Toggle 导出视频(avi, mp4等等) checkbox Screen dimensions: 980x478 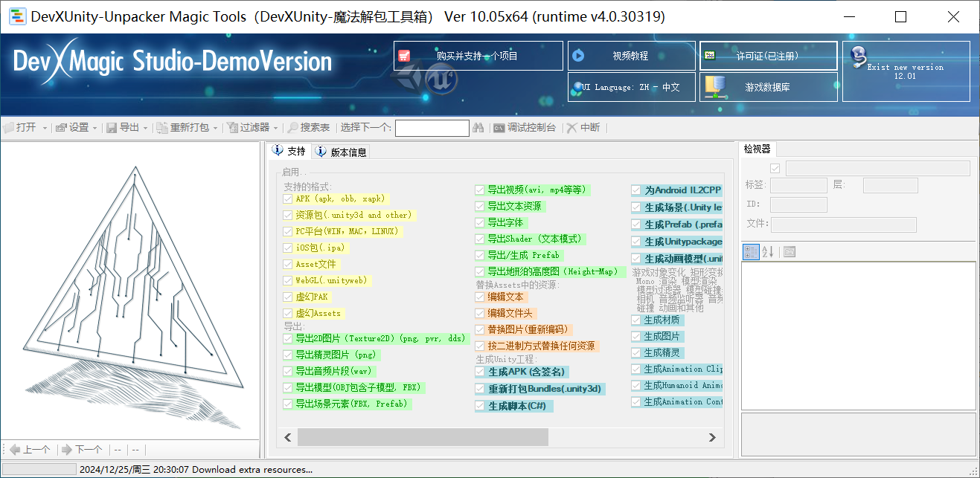point(480,190)
